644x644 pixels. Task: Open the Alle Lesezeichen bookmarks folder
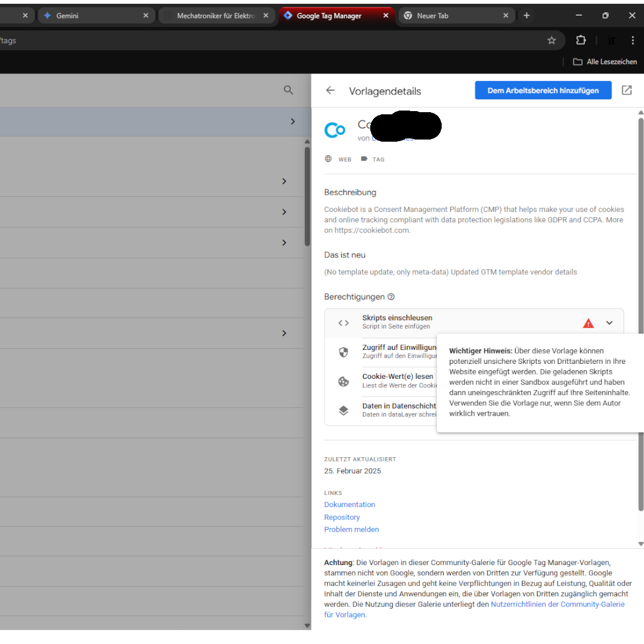tap(605, 62)
